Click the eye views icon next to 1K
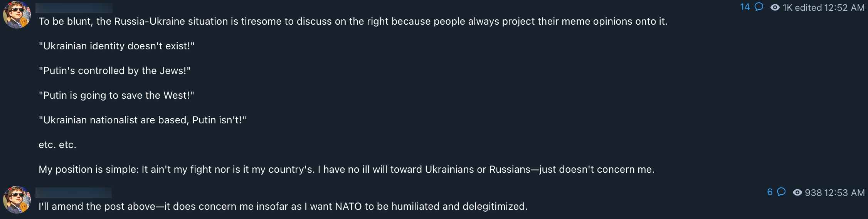This screenshot has width=868, height=219. click(775, 8)
